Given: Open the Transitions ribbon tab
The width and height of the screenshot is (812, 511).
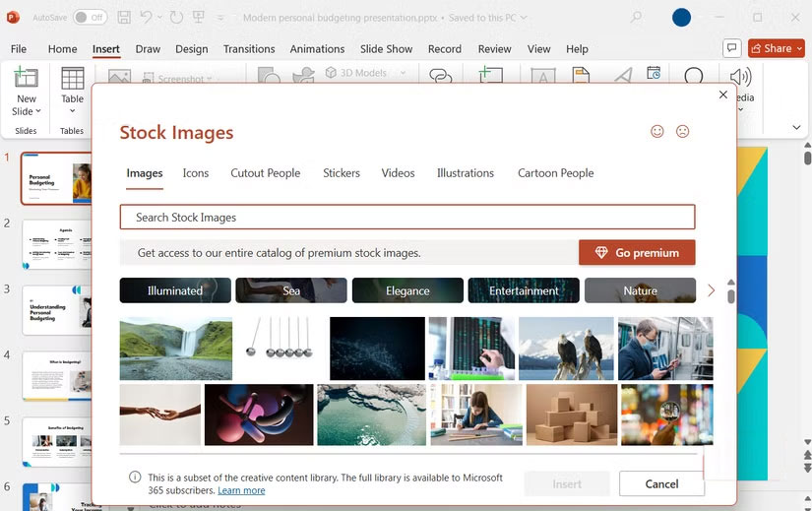Looking at the screenshot, I should pyautogui.click(x=249, y=49).
